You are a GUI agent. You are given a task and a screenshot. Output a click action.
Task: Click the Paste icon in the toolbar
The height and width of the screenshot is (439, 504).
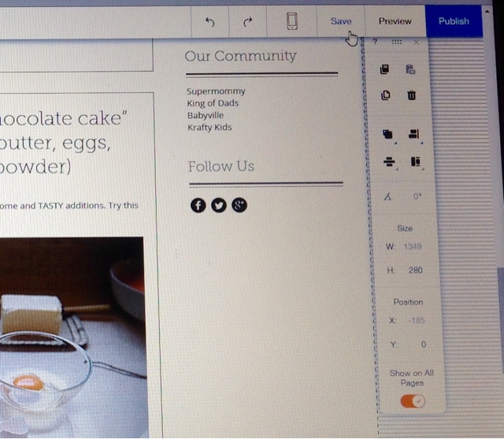(410, 69)
